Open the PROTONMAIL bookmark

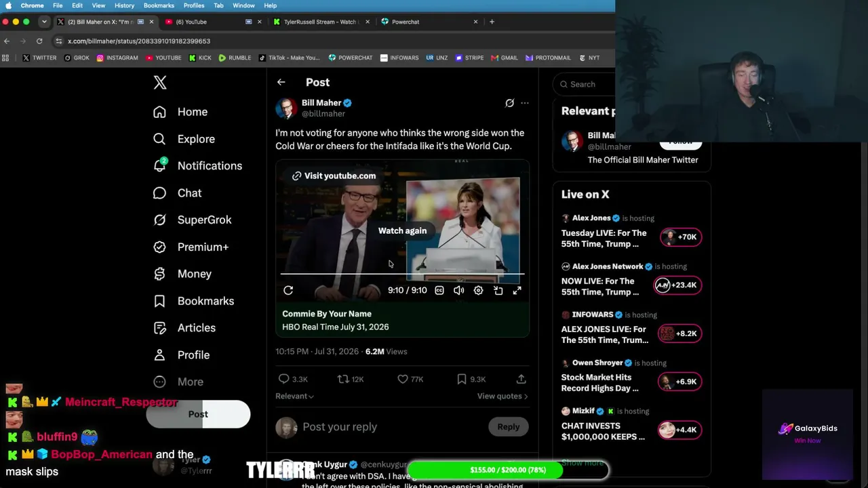click(548, 58)
